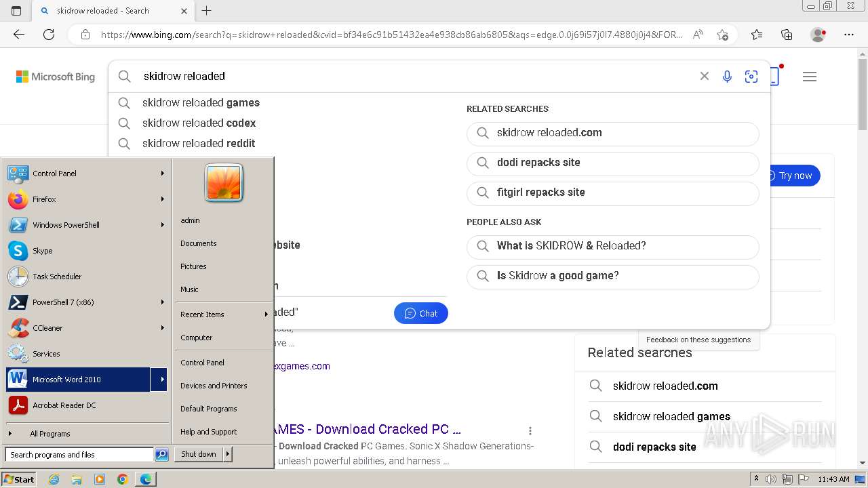Open Services from Start menu
The width and height of the screenshot is (868, 488).
87,354
